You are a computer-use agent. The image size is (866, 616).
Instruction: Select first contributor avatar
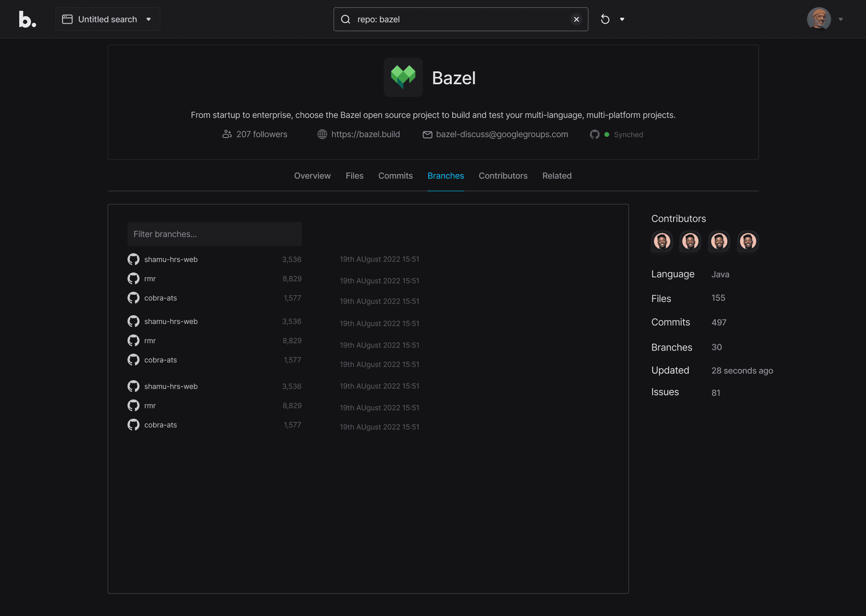tap(662, 241)
